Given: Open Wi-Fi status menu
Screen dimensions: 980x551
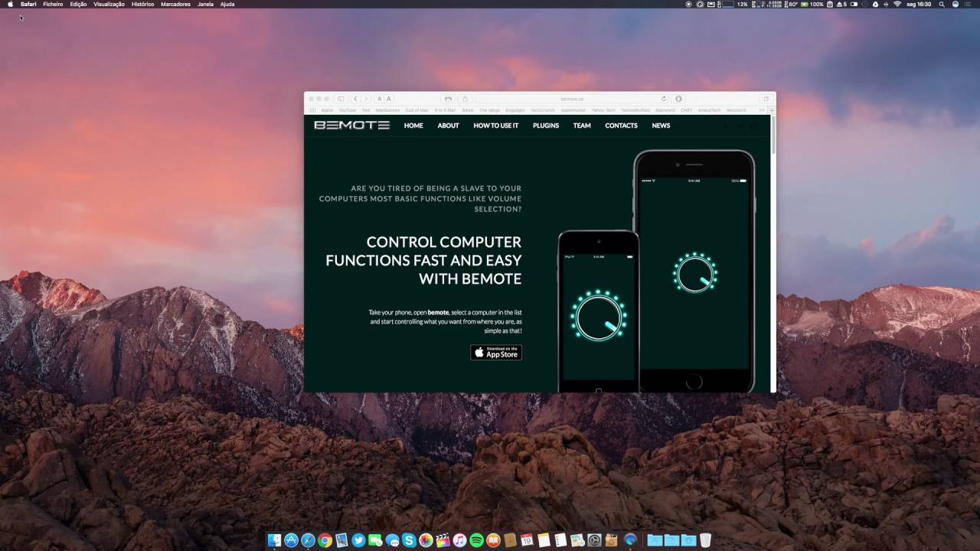Looking at the screenshot, I should coord(897,4).
